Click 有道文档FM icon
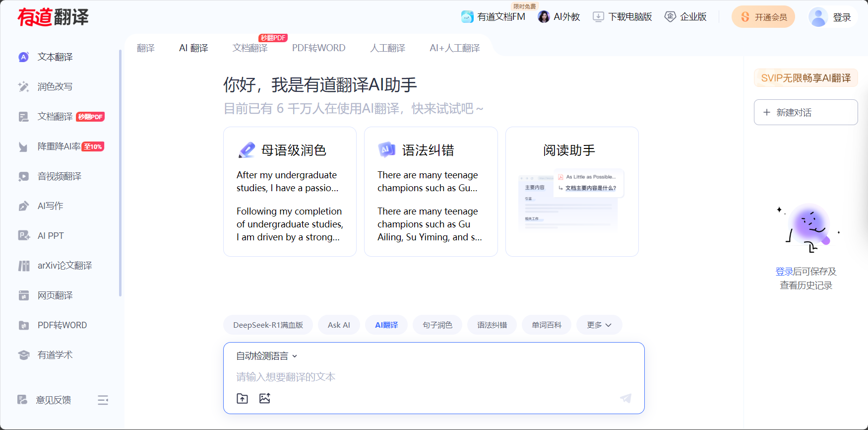The height and width of the screenshot is (430, 868). [x=467, y=17]
